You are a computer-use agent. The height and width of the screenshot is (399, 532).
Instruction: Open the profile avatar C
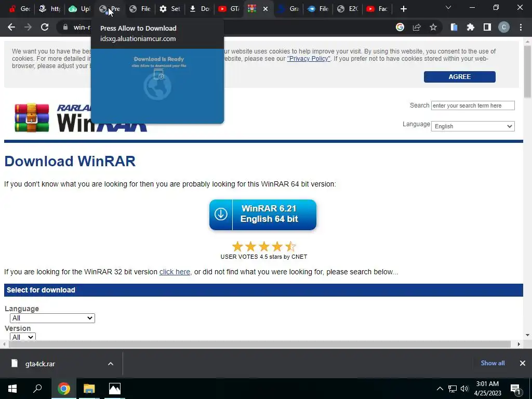tap(504, 27)
